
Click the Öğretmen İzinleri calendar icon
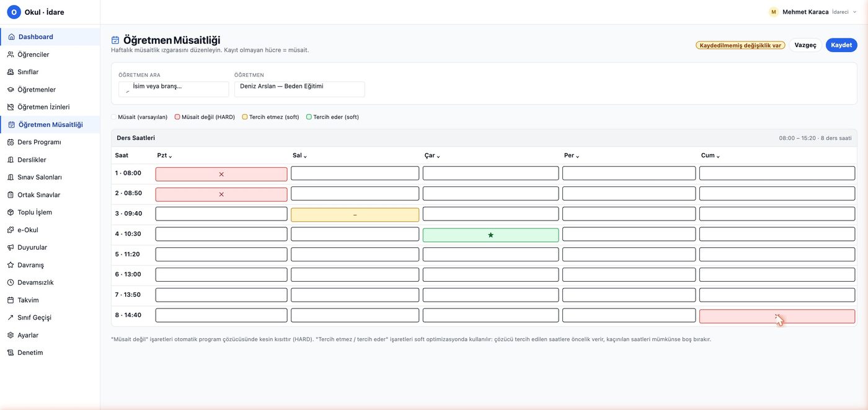(x=11, y=107)
